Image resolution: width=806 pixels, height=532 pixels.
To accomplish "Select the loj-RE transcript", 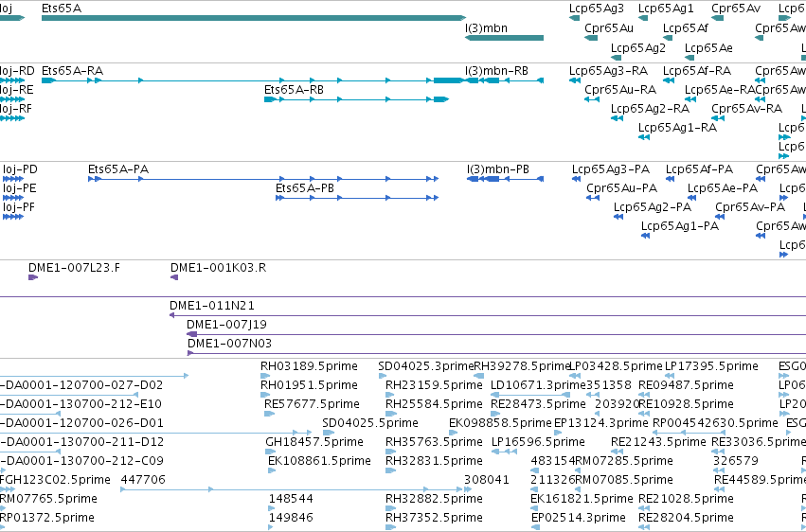I will [x=12, y=99].
